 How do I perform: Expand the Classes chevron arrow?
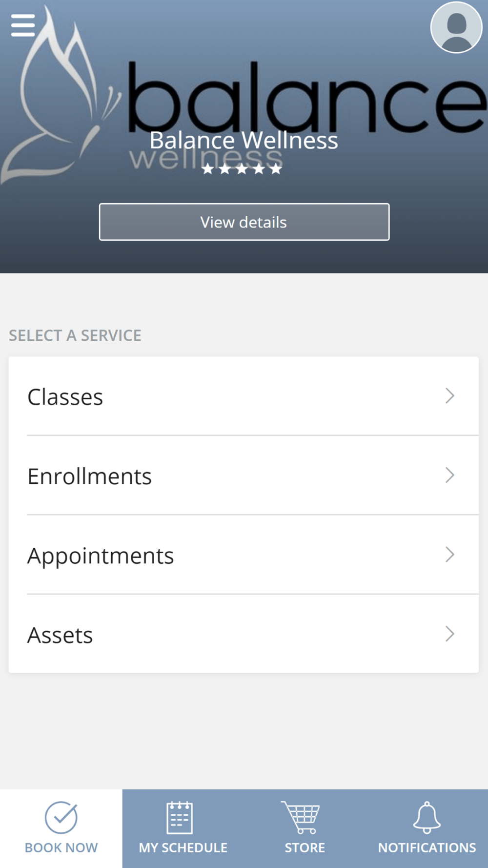(450, 396)
